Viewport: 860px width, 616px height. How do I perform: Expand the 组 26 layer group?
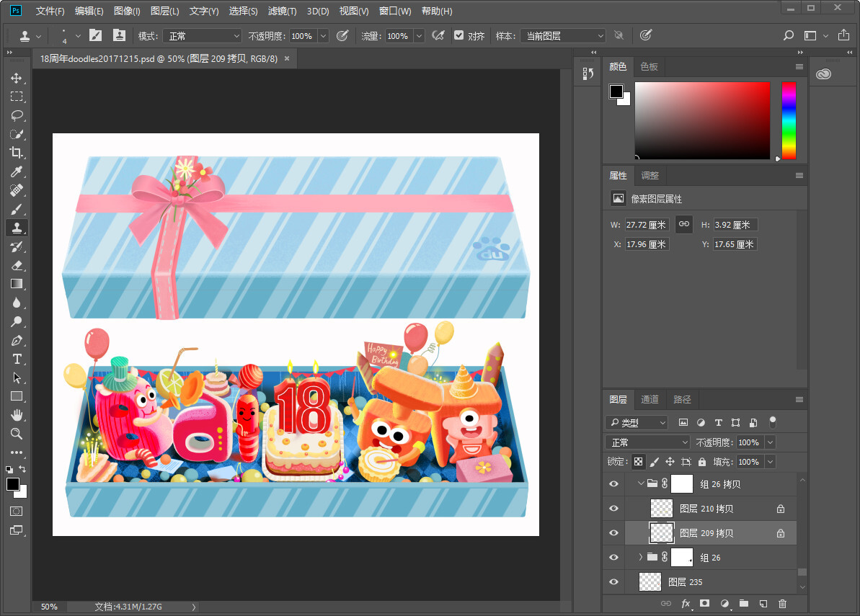coord(640,558)
